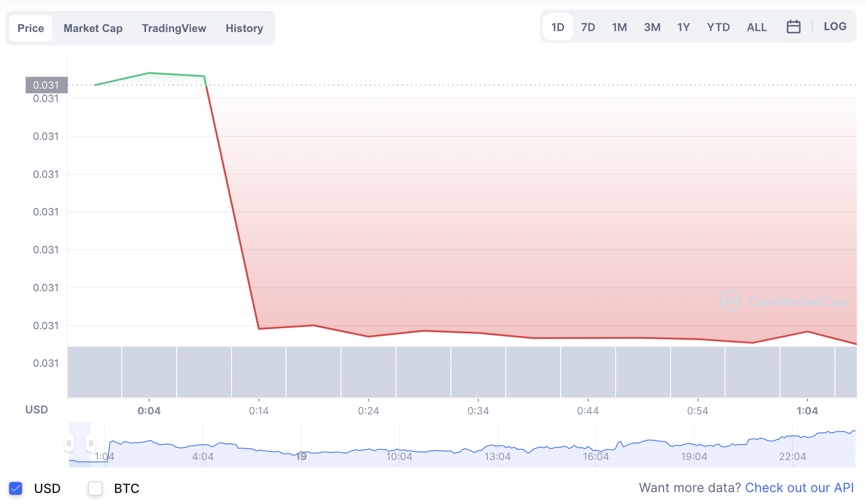Toggle LOG scale on the chart
This screenshot has height=504, width=866.
click(x=835, y=27)
